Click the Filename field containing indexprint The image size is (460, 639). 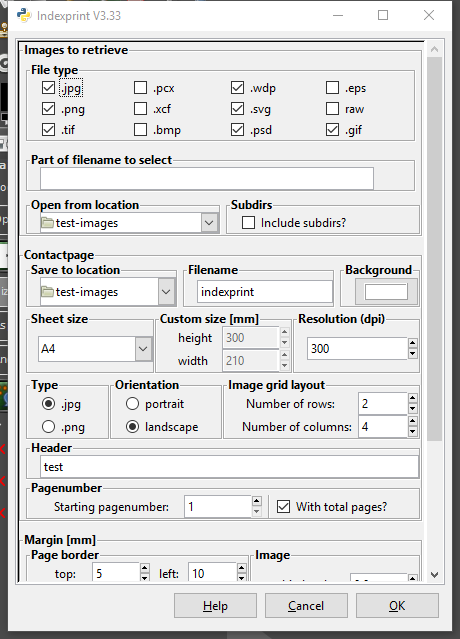[265, 292]
